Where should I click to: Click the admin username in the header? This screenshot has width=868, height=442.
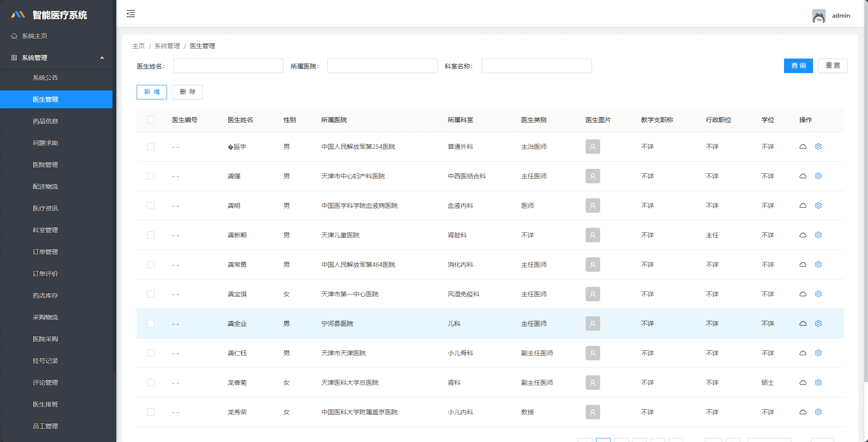pyautogui.click(x=841, y=16)
